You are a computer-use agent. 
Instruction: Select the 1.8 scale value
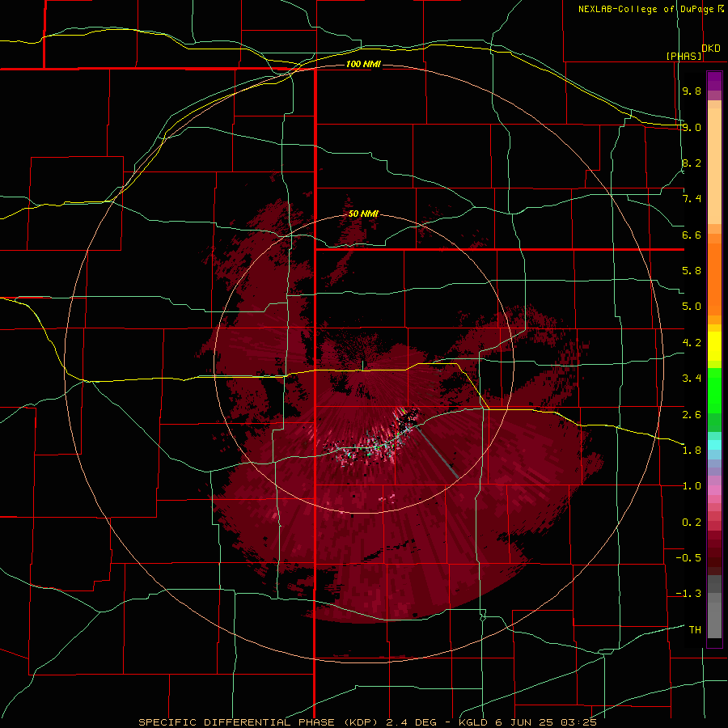(x=692, y=451)
